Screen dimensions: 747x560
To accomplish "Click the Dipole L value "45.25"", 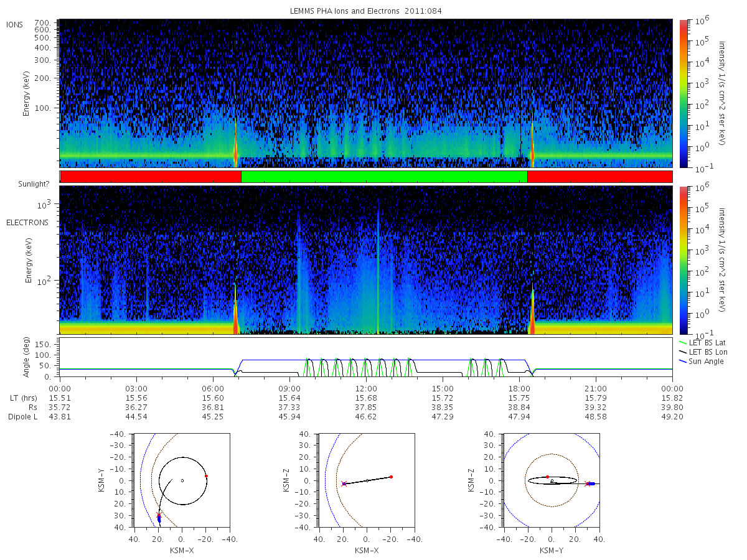I will [213, 417].
